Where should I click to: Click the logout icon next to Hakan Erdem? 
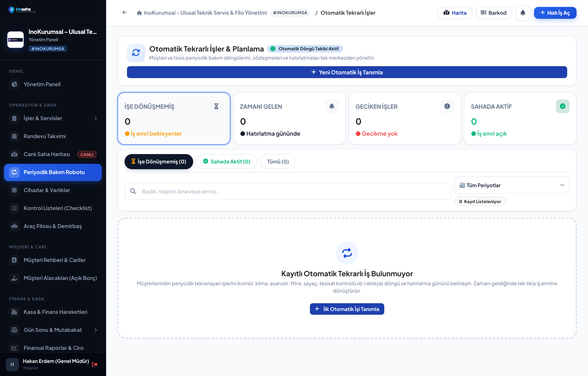click(x=95, y=365)
